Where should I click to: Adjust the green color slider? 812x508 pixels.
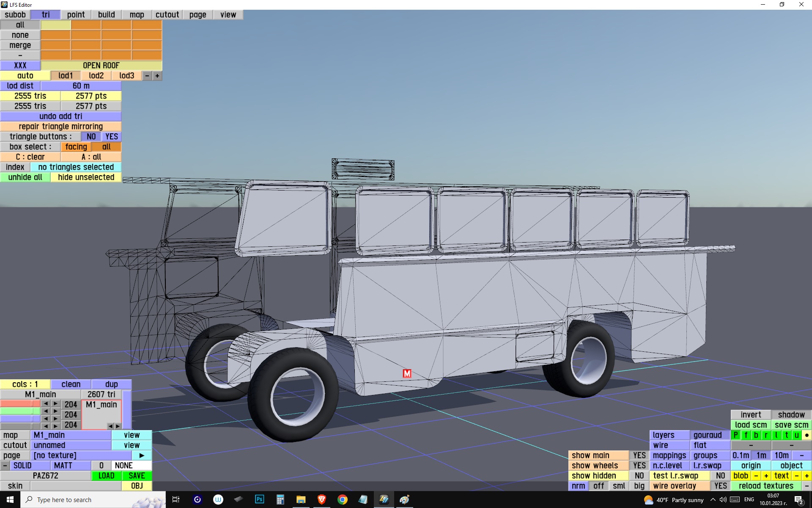pos(20,411)
